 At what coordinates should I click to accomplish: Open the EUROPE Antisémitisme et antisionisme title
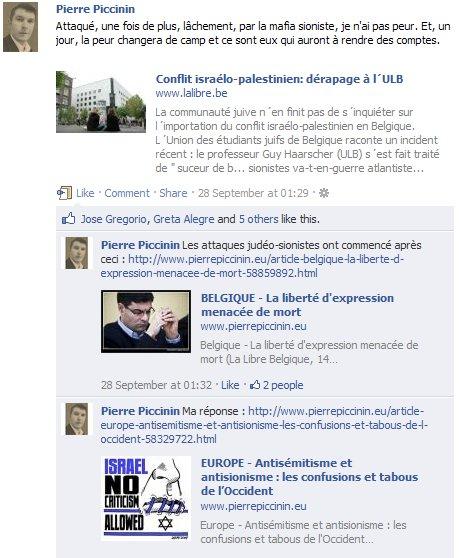309,477
